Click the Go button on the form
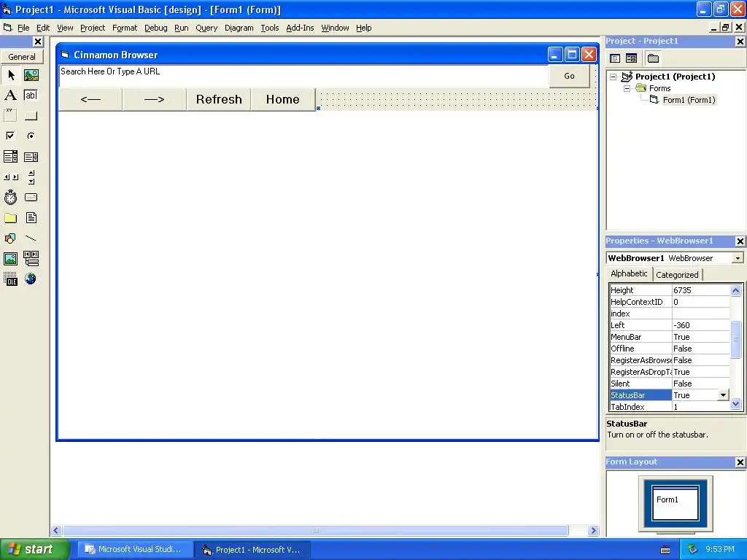The image size is (747, 560). pos(569,76)
